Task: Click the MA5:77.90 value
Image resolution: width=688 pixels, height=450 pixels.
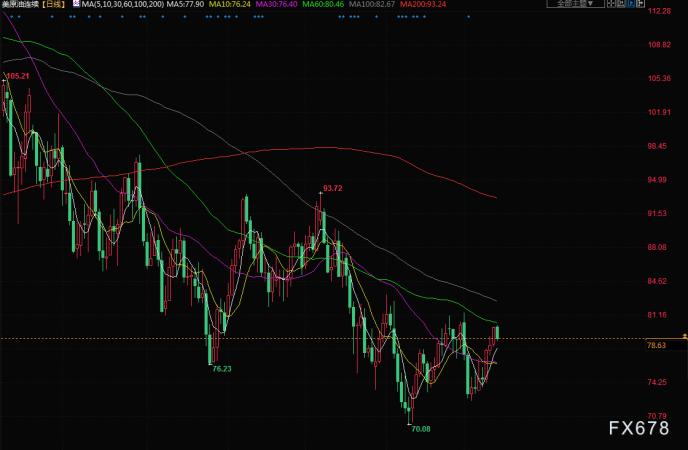Action: [x=185, y=4]
